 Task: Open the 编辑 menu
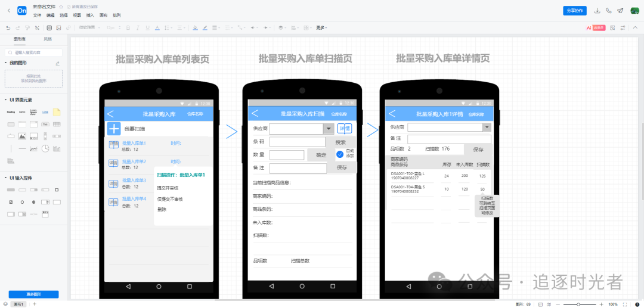pos(50,15)
